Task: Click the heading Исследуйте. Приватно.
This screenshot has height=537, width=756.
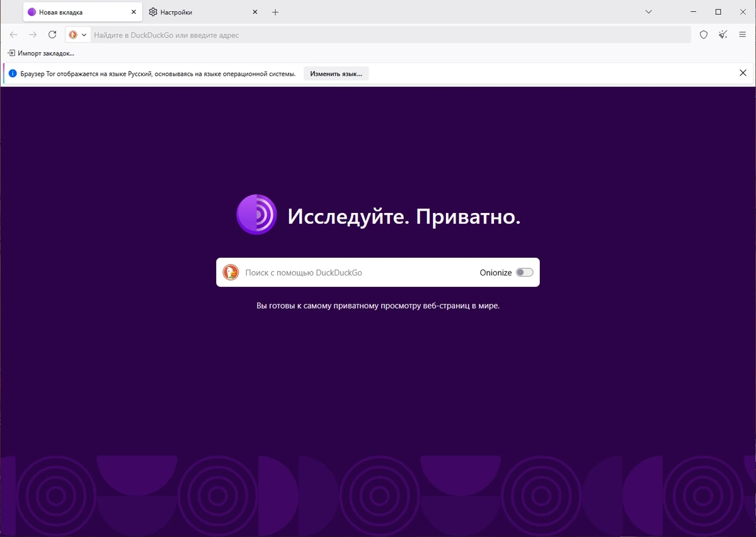Action: [x=404, y=217]
